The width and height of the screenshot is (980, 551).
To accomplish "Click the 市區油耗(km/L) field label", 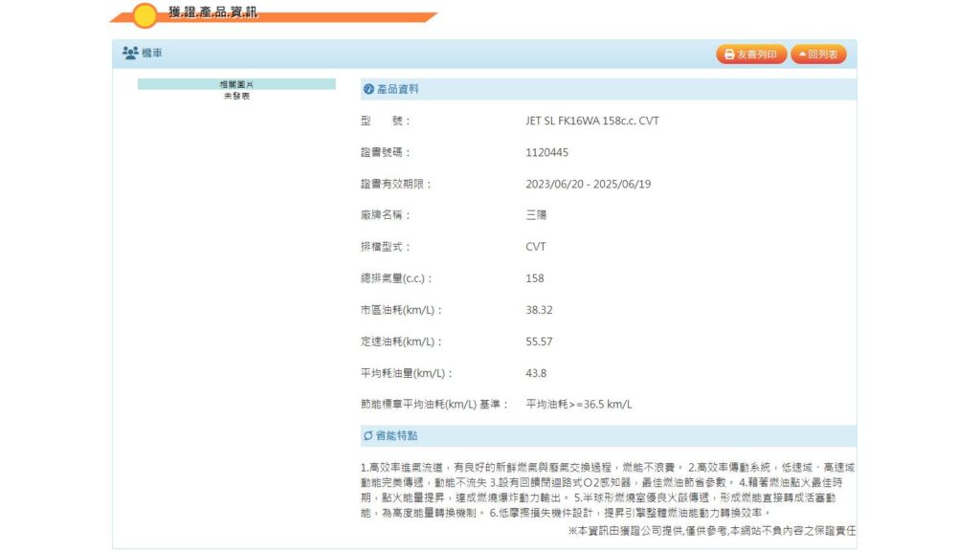I will [401, 310].
